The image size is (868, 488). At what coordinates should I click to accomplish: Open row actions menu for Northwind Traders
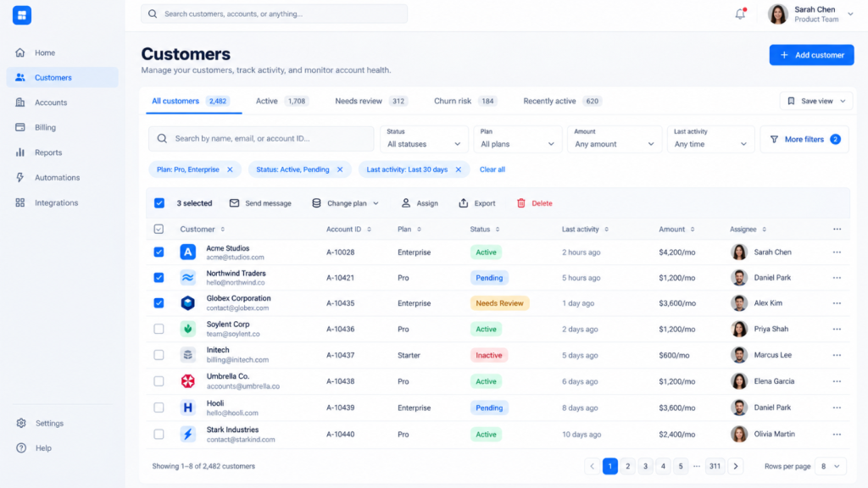pyautogui.click(x=837, y=277)
